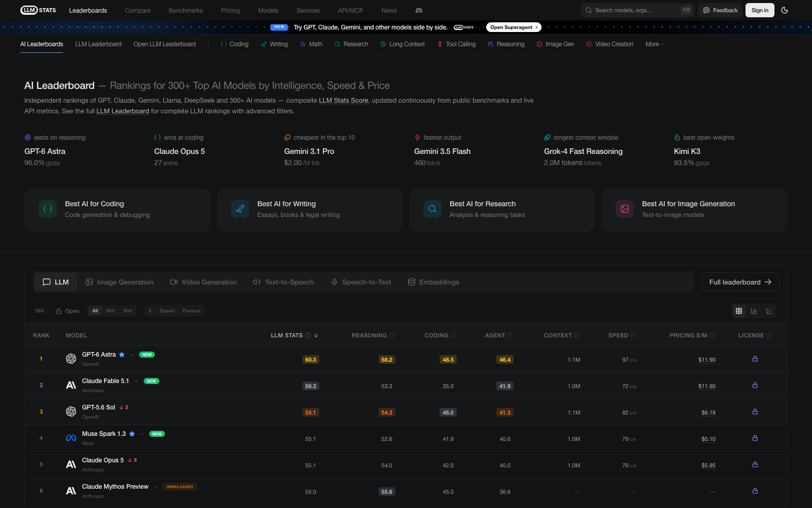Toggle the Speed column filter
Viewport: 812px width, 508px height.
(167, 311)
